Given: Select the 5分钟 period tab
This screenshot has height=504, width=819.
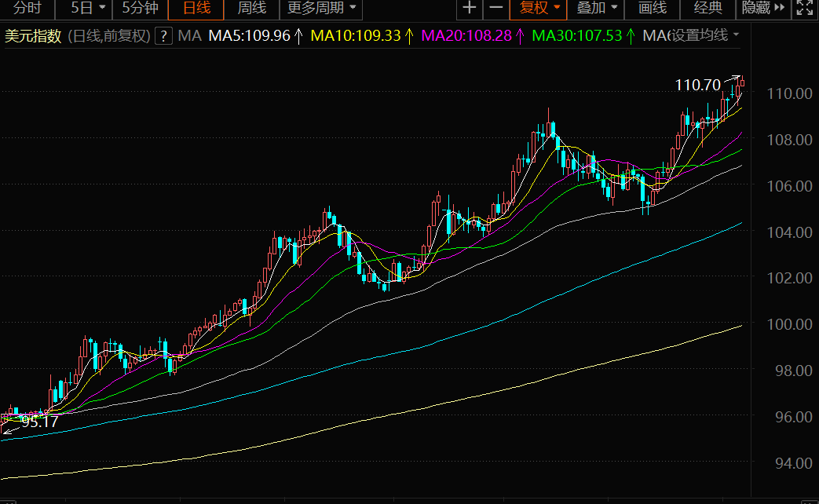Looking at the screenshot, I should (x=140, y=9).
